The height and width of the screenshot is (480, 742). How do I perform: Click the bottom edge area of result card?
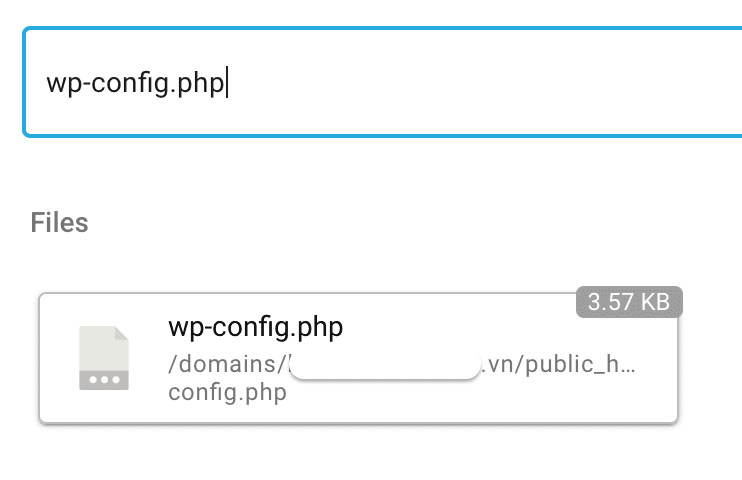point(358,414)
